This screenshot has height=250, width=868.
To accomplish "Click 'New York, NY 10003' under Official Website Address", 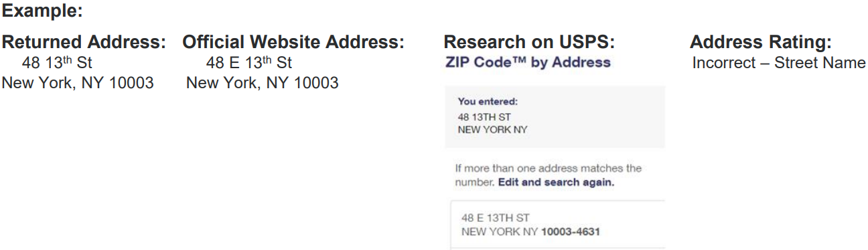I will (x=262, y=84).
